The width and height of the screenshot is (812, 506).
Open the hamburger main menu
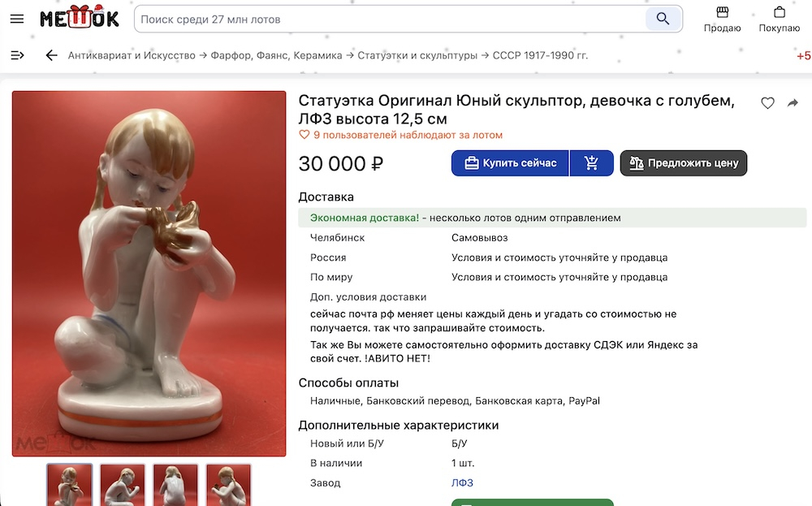(17, 19)
